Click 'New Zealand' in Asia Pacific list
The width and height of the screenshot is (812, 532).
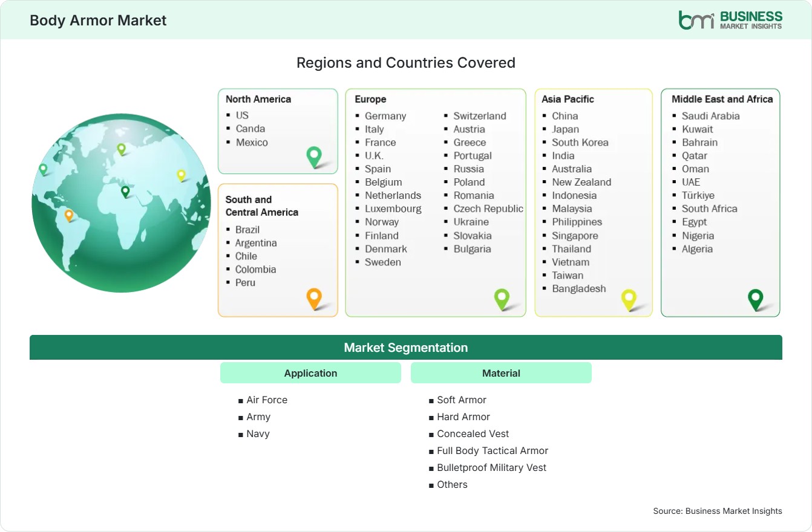[x=581, y=182]
